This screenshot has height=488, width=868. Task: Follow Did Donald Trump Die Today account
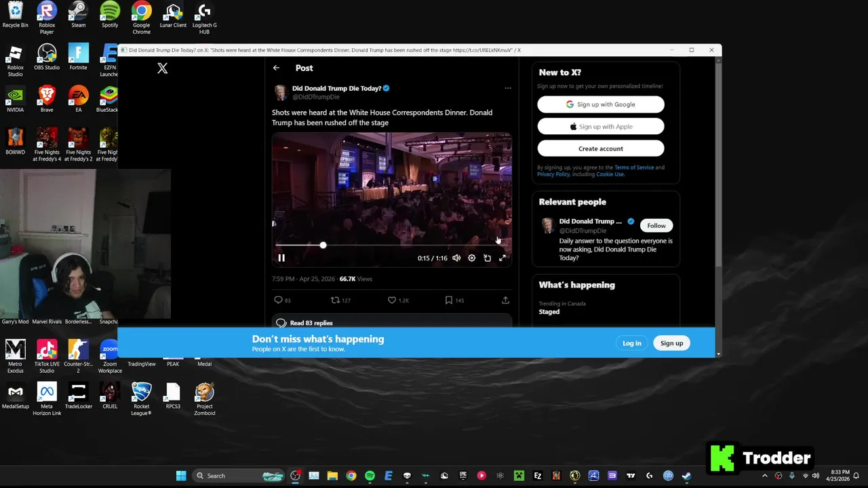(x=656, y=226)
